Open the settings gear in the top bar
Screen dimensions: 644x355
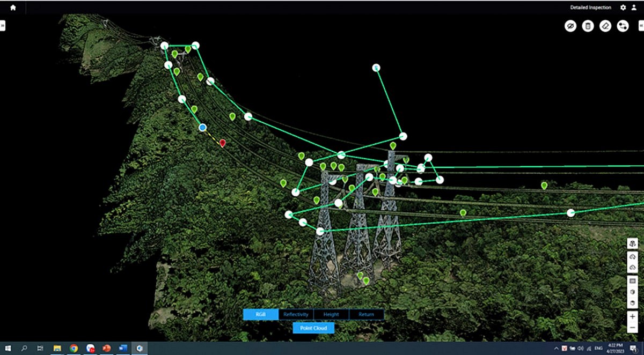[623, 7]
